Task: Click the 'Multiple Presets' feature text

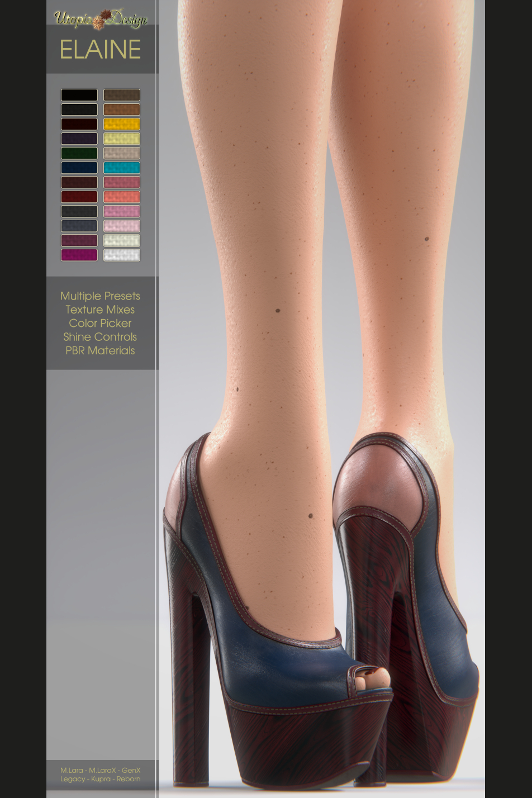Action: pyautogui.click(x=100, y=296)
